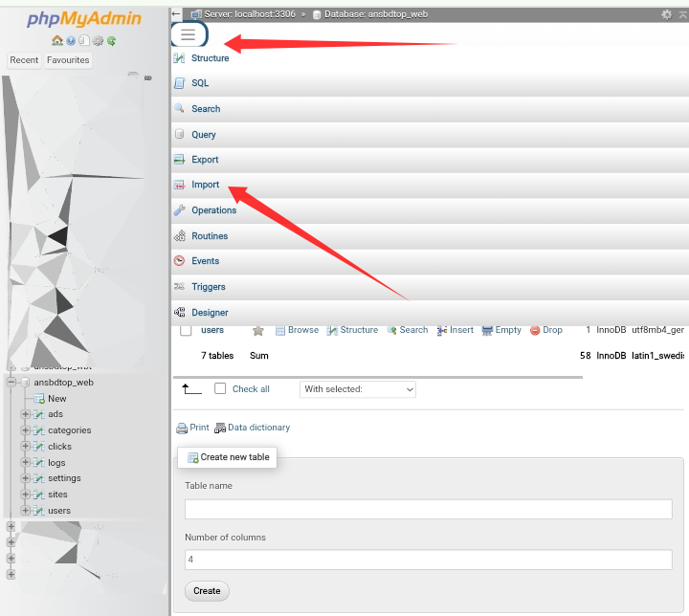Click the Table name input field

[428, 509]
